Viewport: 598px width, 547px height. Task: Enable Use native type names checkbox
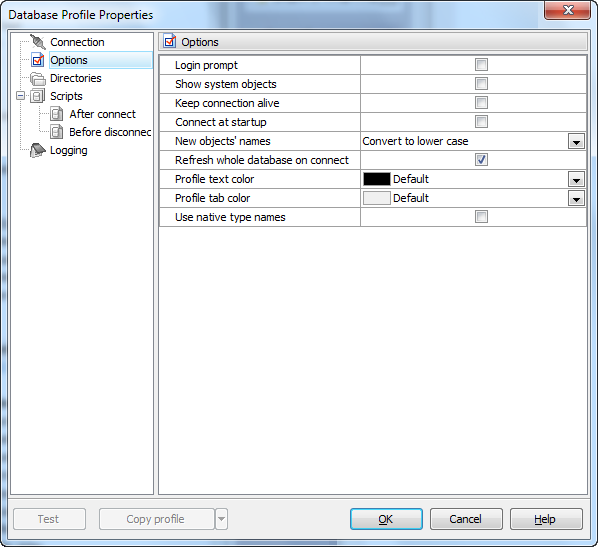(x=481, y=217)
